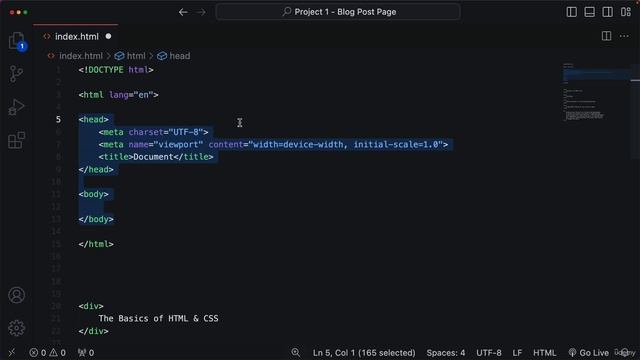Click the closing </head> tag

pyautogui.click(x=96, y=169)
